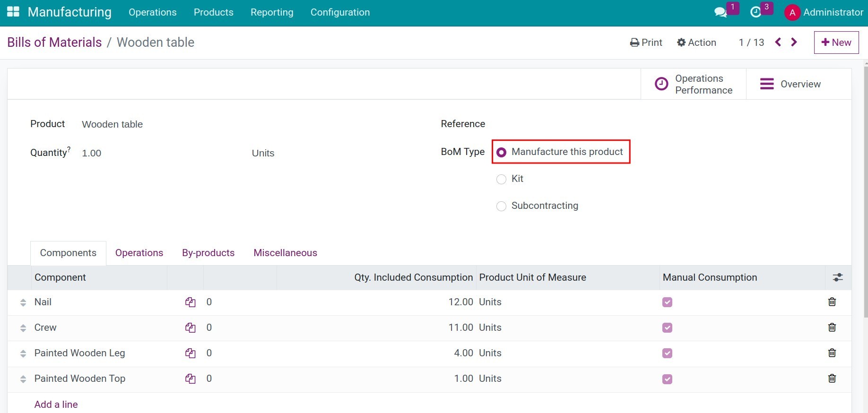Select Manufacture this product radio

501,152
